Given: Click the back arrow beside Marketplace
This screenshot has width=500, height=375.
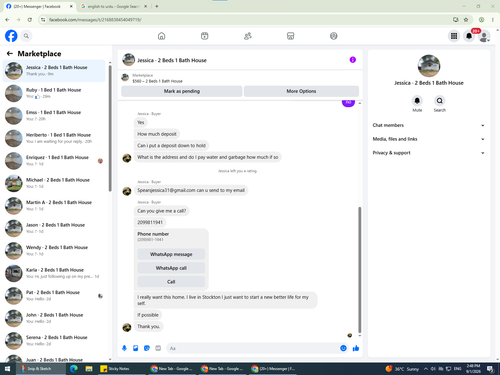Looking at the screenshot, I should tap(10, 53).
